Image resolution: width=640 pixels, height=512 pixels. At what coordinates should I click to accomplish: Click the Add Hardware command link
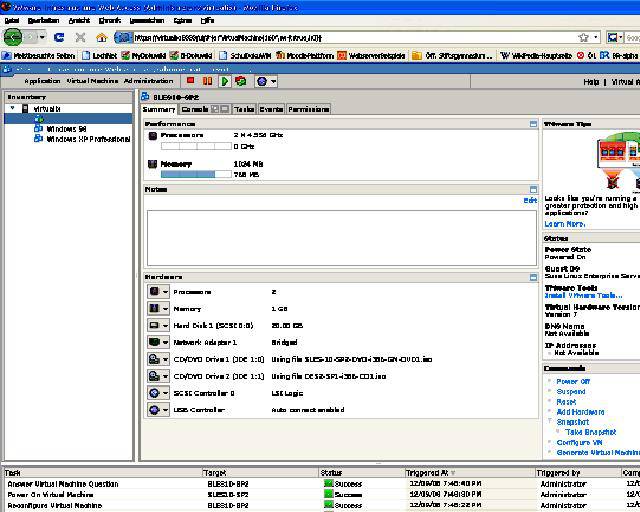[x=580, y=412]
